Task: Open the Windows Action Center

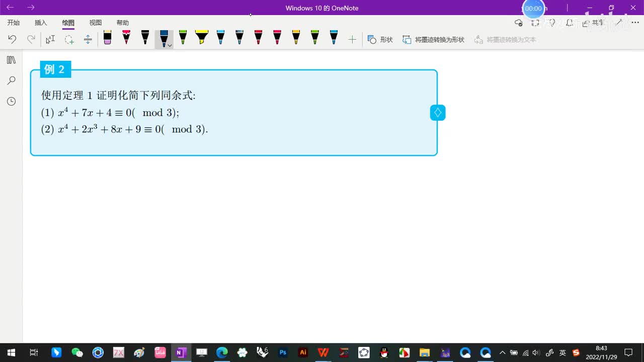Action: 628,352
